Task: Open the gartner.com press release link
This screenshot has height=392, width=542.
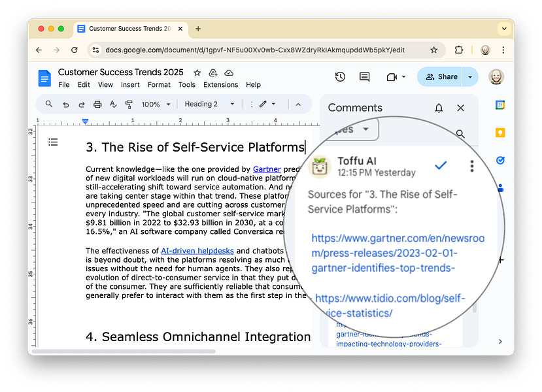Action: (x=398, y=253)
